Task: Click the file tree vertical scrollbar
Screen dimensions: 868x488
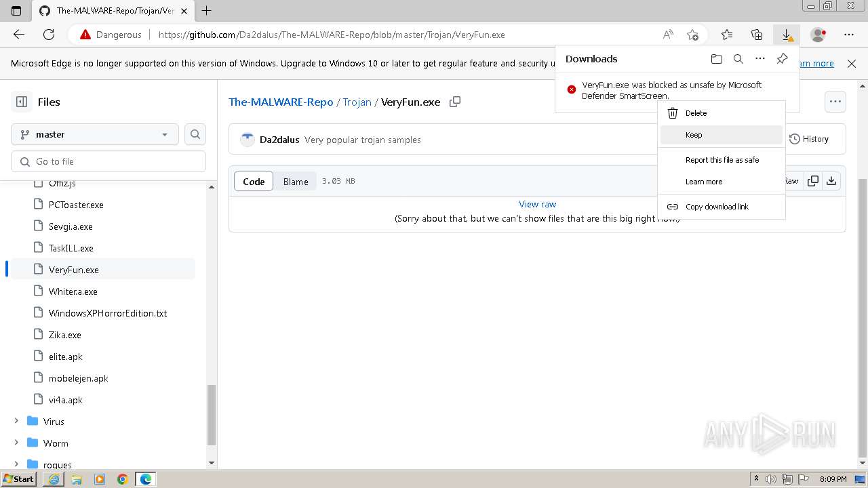Action: point(211,414)
